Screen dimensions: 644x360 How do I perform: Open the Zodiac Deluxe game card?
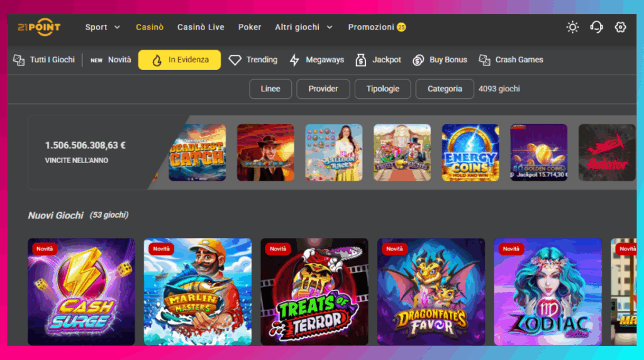click(x=548, y=292)
